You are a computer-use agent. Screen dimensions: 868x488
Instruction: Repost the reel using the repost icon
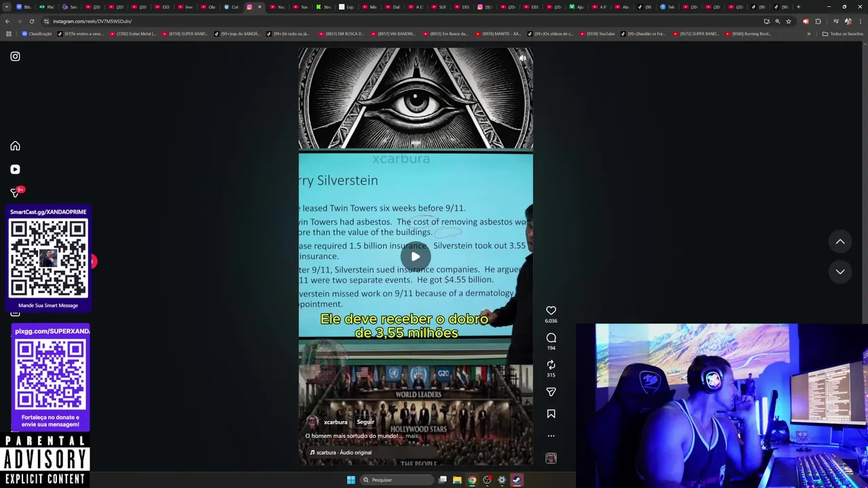pos(551,365)
